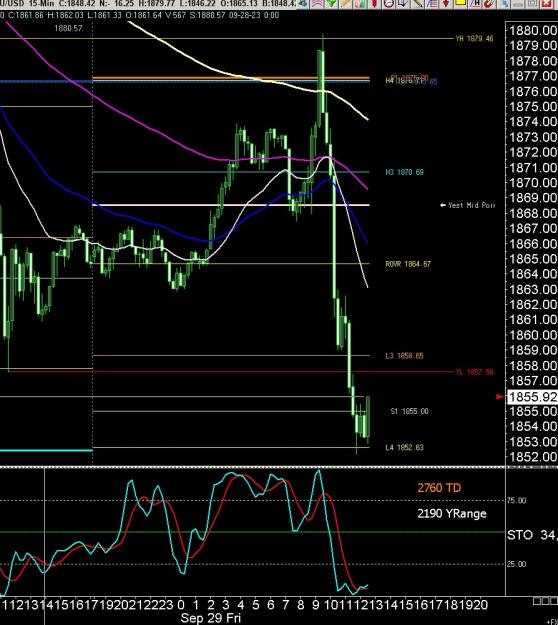The image size is (558, 625).
Task: Click the red down-arrow marker icon
Action: coord(446,4)
